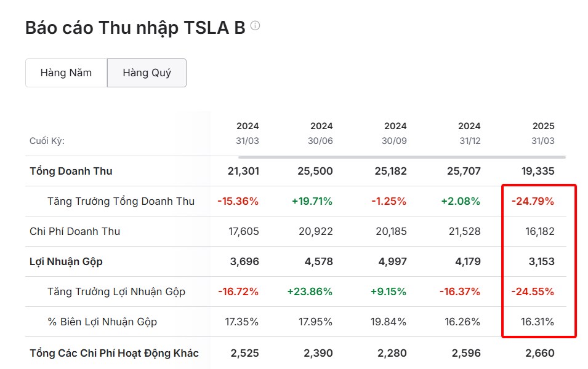
Task: Click the Tăng Trưởng Tổng Doanh Thu row label
Action: point(123,201)
